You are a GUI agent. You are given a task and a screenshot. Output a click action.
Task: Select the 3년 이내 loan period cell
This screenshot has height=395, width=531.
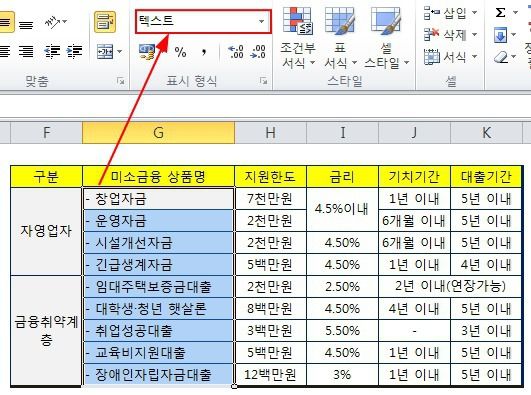tap(486, 331)
